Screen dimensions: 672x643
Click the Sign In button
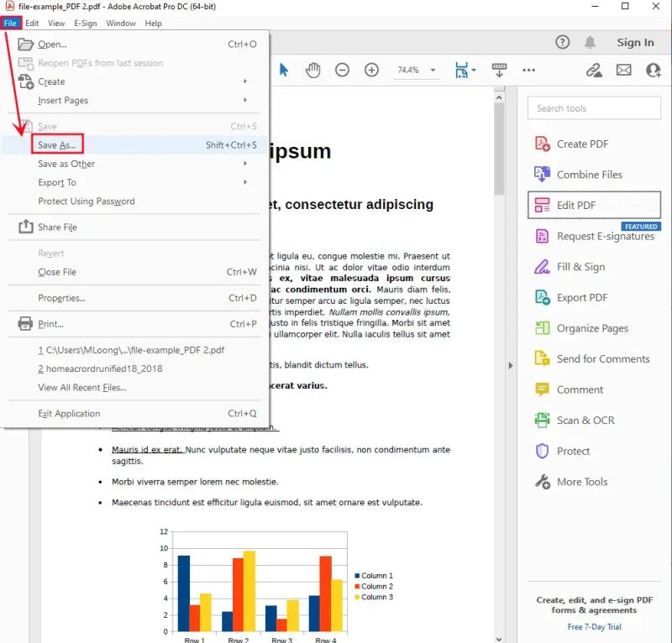tap(636, 42)
